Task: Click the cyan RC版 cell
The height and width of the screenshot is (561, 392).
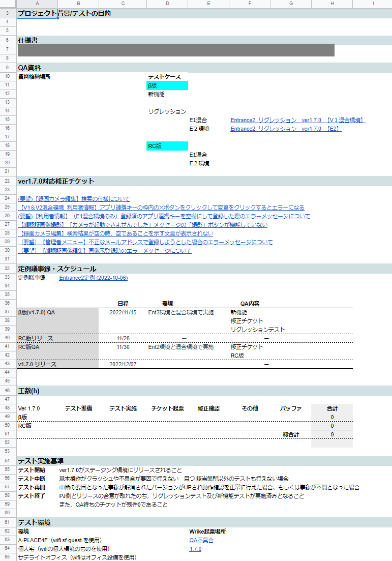Action: pyautogui.click(x=167, y=146)
